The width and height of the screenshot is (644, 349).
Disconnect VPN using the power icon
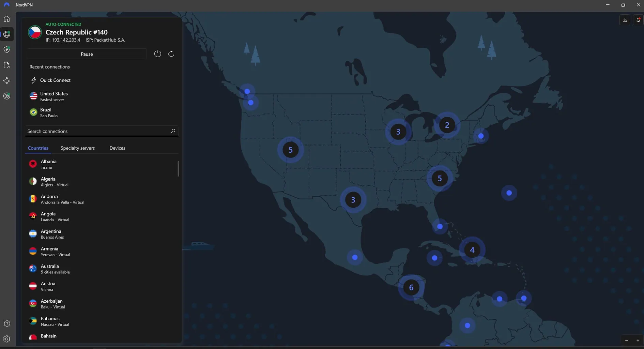click(x=157, y=54)
